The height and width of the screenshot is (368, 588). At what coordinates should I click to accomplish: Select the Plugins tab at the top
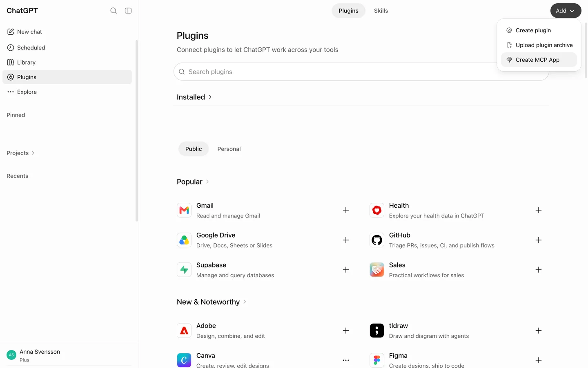click(x=348, y=11)
